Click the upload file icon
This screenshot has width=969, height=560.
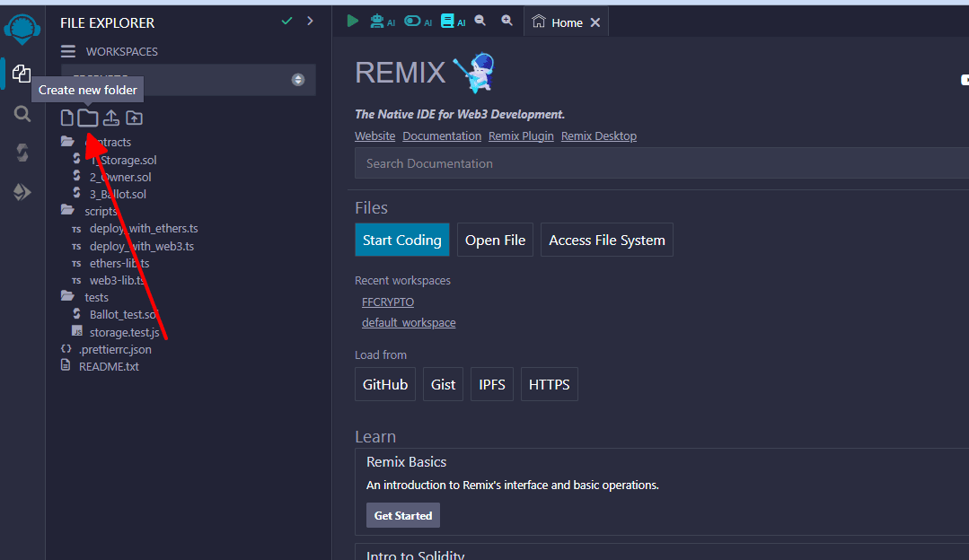coord(111,118)
